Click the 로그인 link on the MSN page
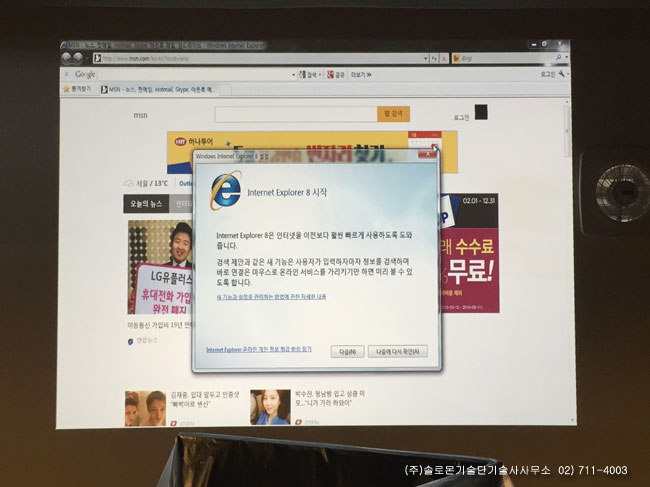 tap(461, 118)
